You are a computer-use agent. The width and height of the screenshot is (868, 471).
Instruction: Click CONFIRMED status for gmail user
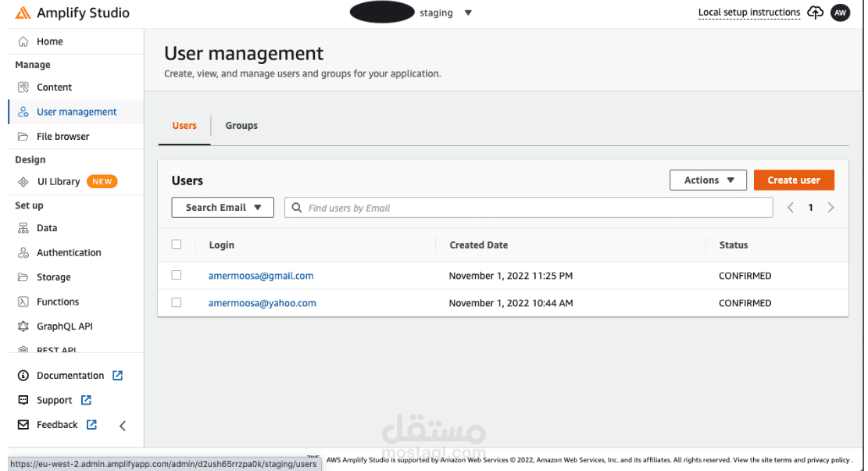point(745,276)
